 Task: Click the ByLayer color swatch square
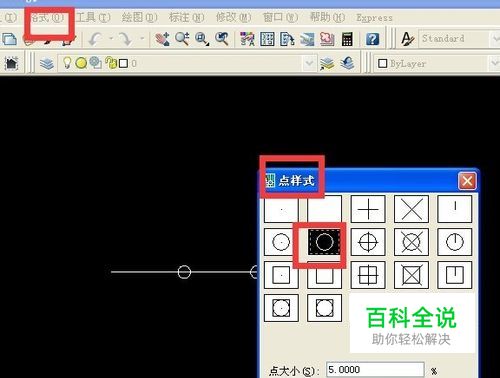coord(383,63)
